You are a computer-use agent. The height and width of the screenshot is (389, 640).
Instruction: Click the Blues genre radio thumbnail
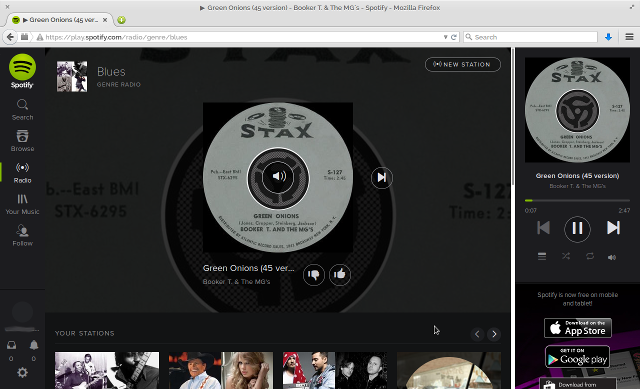72,76
